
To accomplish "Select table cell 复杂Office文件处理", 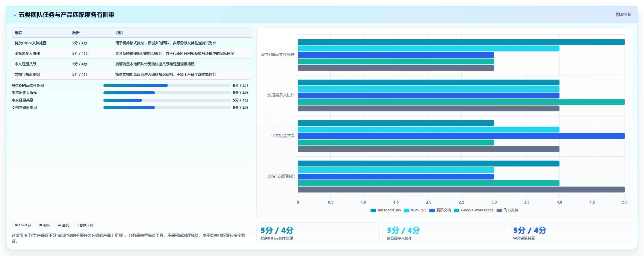I will click(x=31, y=43).
